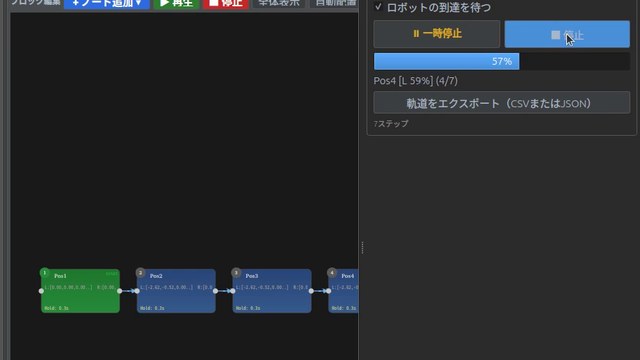The image size is (640, 360).
Task: Click the output port of Pos1
Action: coord(120,291)
